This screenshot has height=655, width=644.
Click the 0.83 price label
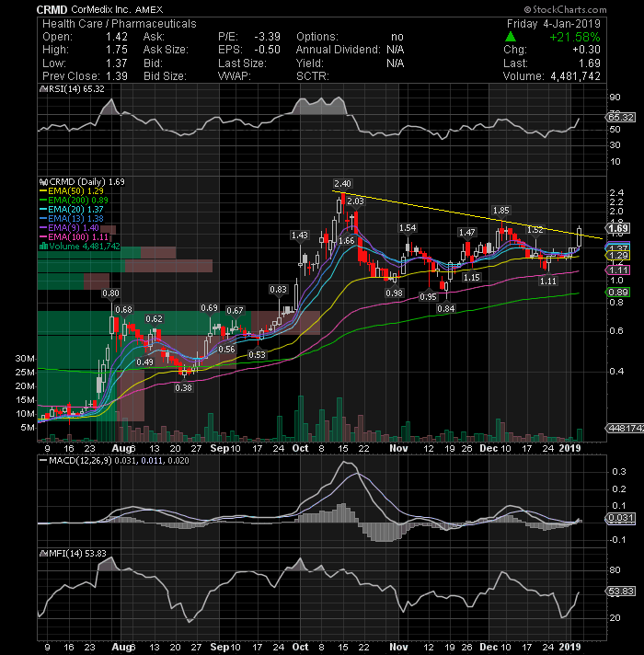pyautogui.click(x=278, y=290)
